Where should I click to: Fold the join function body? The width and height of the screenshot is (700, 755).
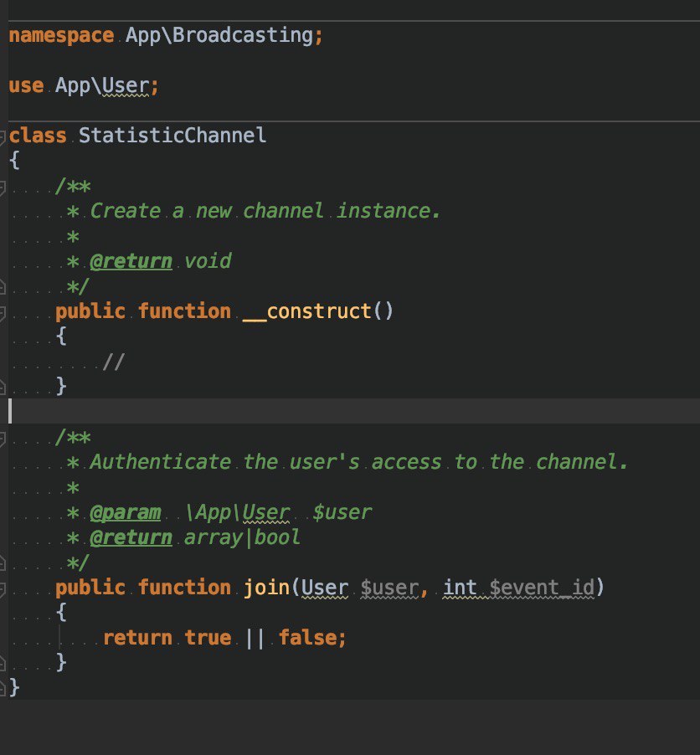(2, 589)
